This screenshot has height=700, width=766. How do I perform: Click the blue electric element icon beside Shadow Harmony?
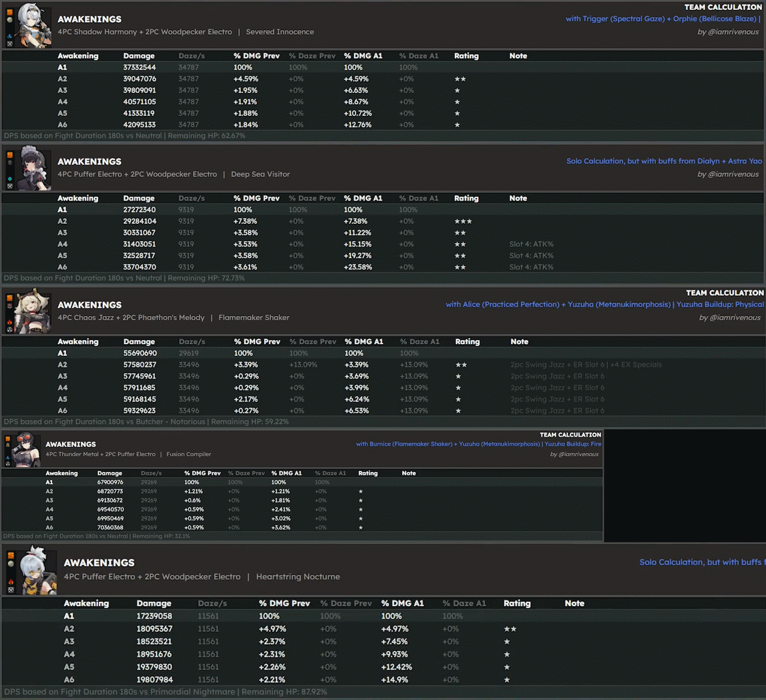(10, 36)
